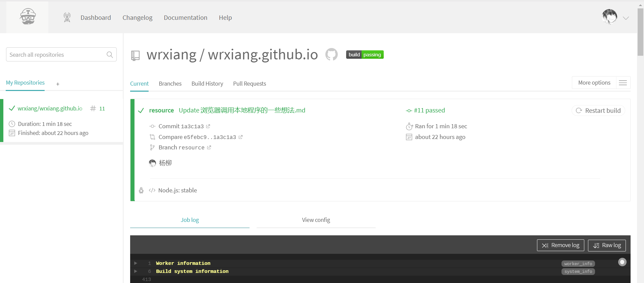The image size is (644, 283).
Task: Click the build passing badge
Action: point(365,55)
